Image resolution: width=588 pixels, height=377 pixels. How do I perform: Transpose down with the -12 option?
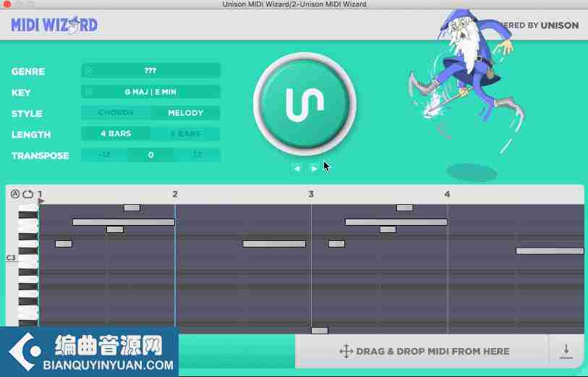[x=104, y=155]
